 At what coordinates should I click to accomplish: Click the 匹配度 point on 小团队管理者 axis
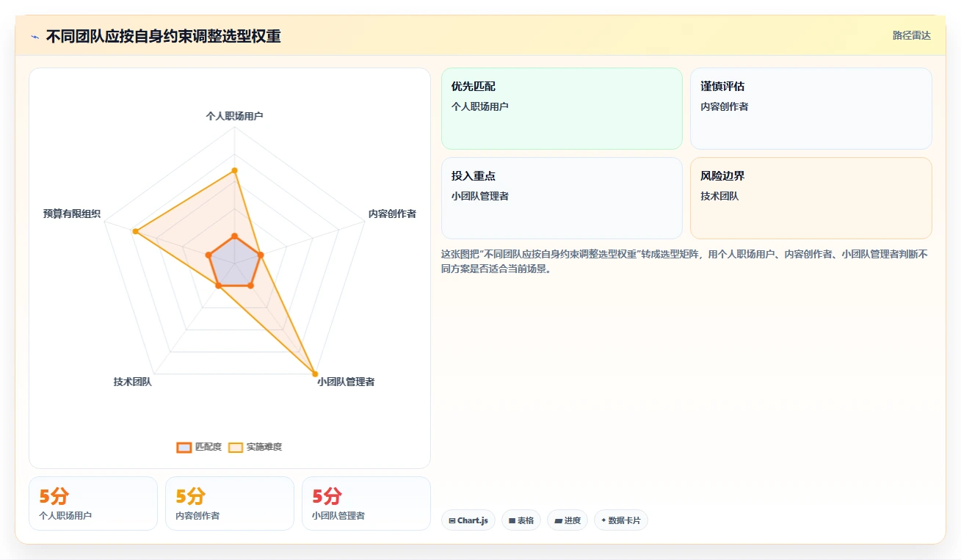(250, 286)
